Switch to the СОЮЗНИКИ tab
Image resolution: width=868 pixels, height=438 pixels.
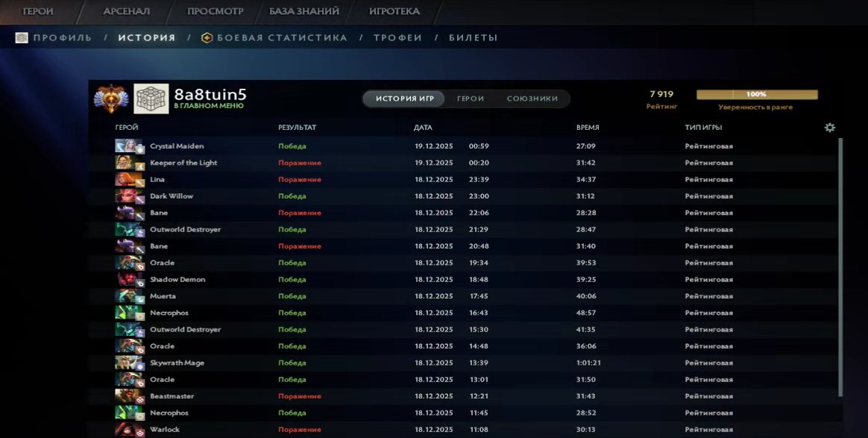click(x=532, y=98)
